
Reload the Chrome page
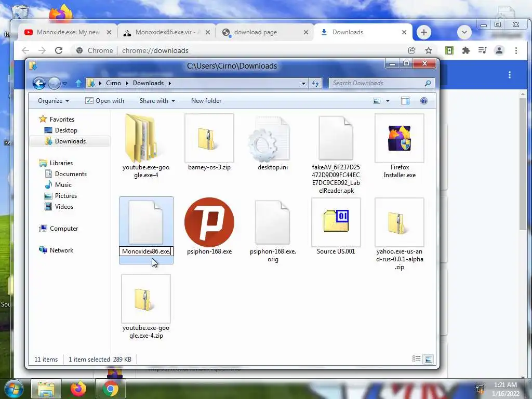click(59, 50)
